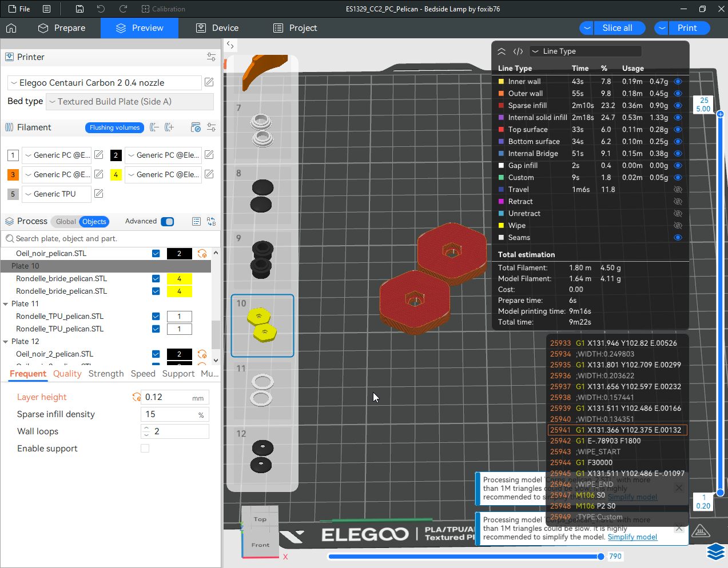Open Calibration menu

click(164, 9)
